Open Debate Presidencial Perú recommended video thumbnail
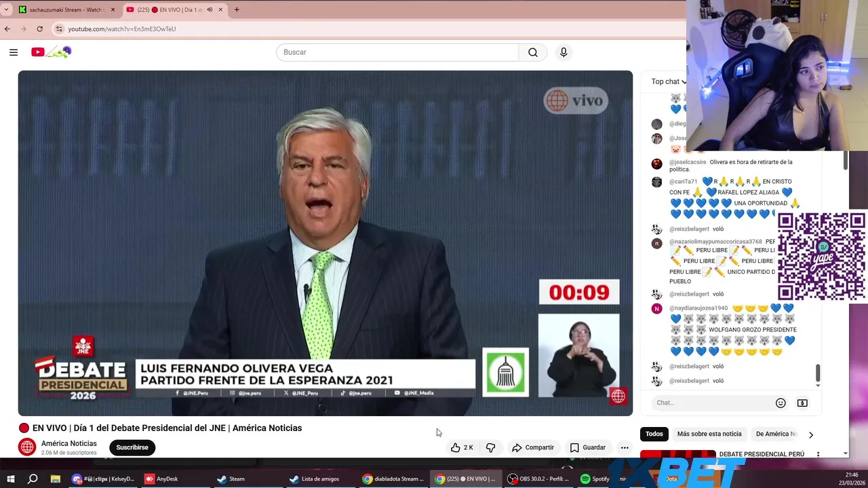This screenshot has width=868, height=488. 677,454
